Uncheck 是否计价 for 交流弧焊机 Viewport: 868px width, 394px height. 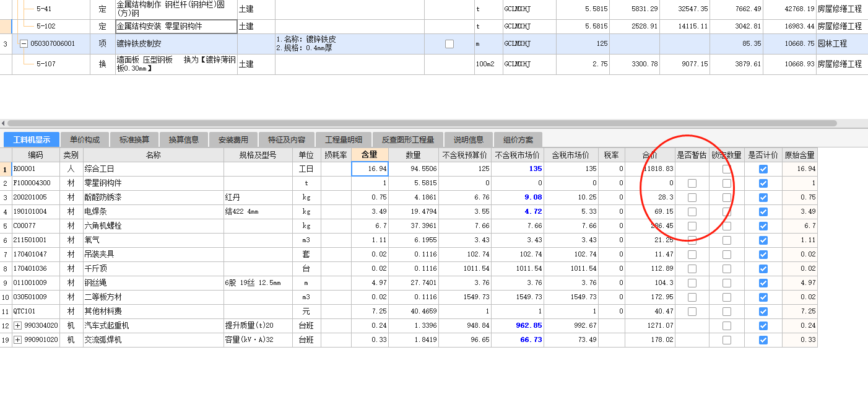pos(763,339)
